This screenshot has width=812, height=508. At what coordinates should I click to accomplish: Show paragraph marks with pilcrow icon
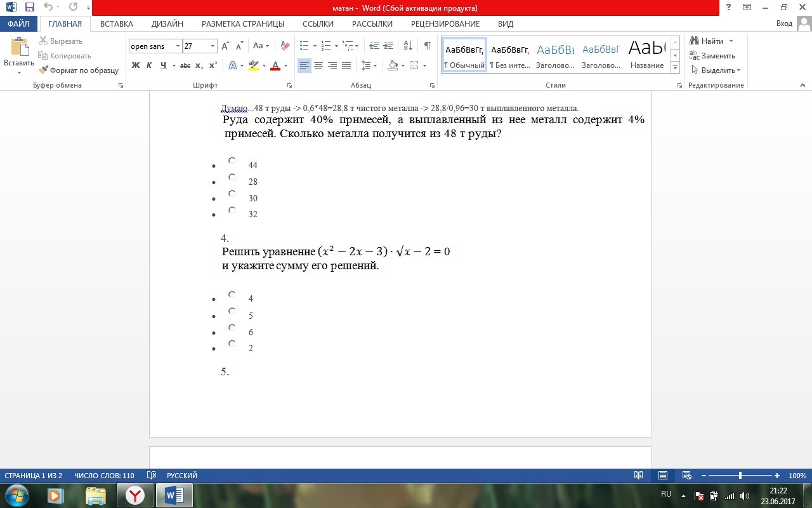(427, 46)
